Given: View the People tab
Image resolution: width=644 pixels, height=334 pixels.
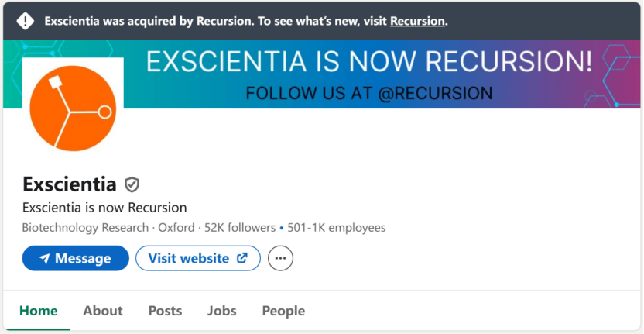Looking at the screenshot, I should pyautogui.click(x=283, y=311).
